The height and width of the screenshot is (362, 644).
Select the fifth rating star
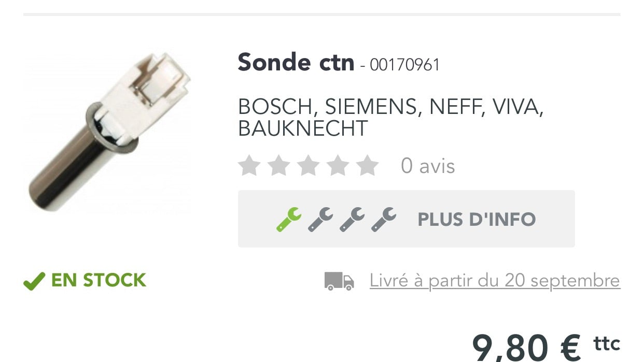tap(368, 166)
